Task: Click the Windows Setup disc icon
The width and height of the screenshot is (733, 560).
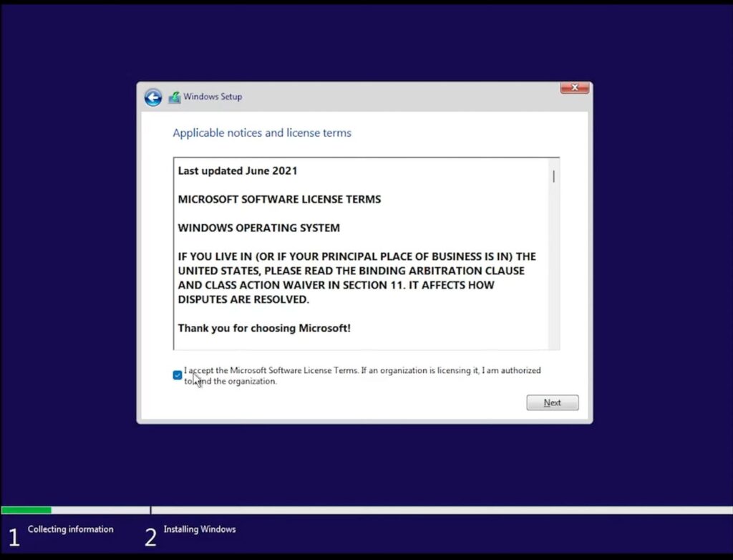Action: click(x=174, y=97)
